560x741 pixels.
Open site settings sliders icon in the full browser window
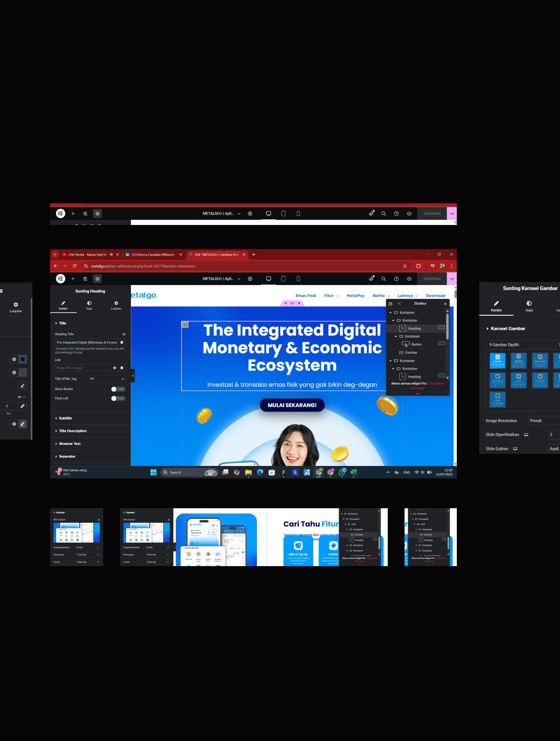click(x=85, y=279)
